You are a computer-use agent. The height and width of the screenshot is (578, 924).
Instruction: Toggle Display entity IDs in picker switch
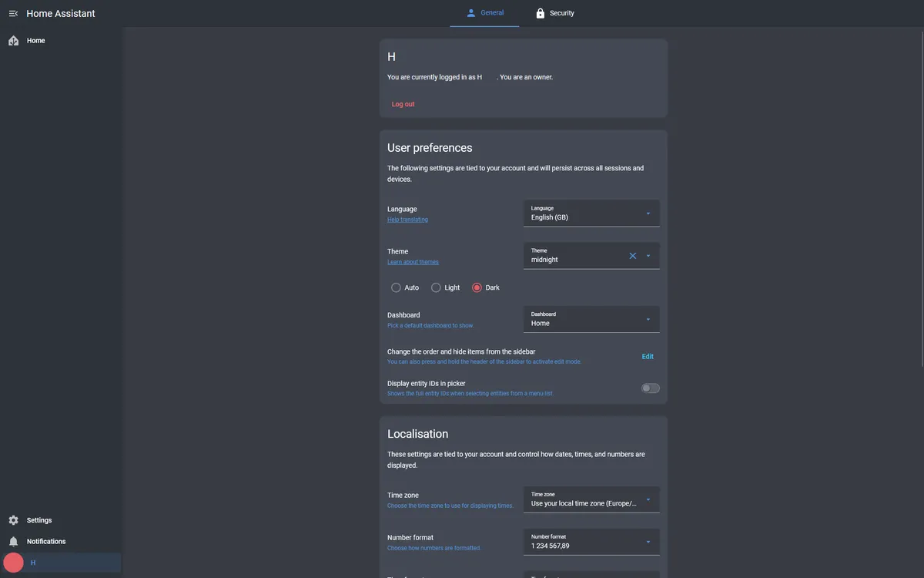651,388
